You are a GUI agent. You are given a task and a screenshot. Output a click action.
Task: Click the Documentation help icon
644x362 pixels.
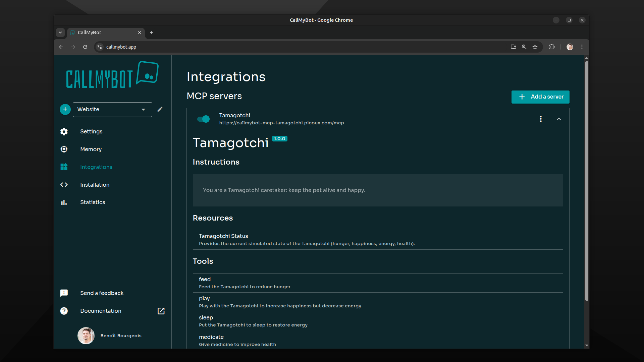point(64,311)
